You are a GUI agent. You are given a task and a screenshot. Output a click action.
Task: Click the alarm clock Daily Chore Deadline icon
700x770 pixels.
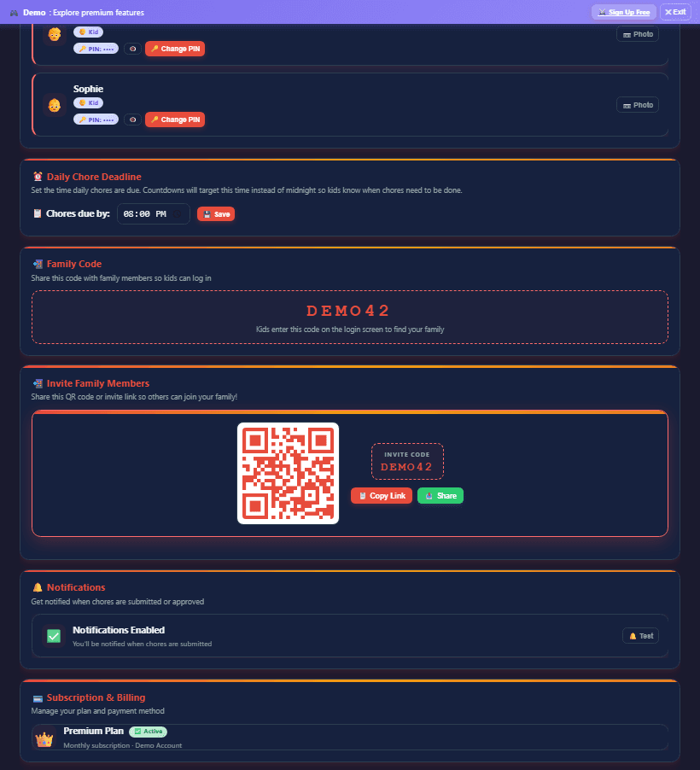38,177
